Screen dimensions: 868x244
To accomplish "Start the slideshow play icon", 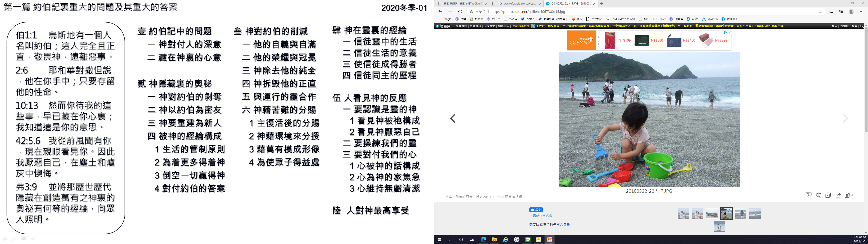I will click(x=828, y=195).
